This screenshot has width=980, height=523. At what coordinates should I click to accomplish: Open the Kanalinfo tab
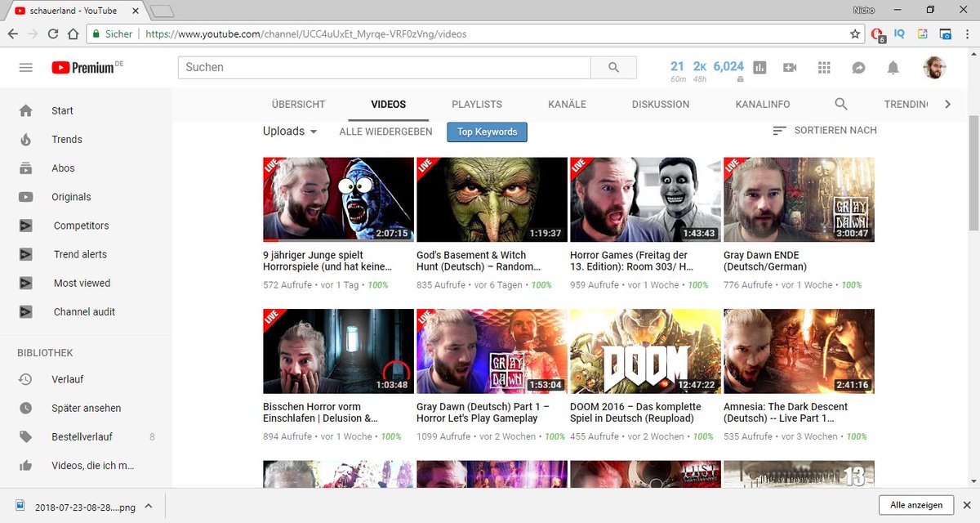763,105
